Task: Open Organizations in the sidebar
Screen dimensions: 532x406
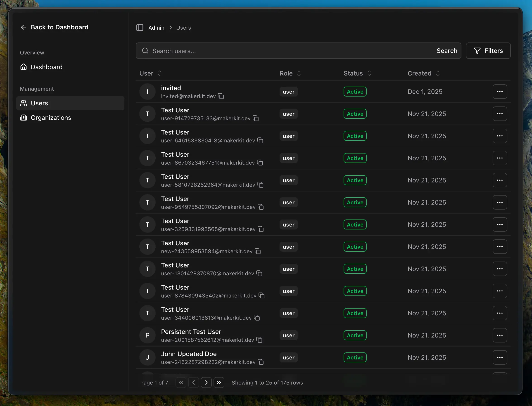Action: [x=51, y=118]
